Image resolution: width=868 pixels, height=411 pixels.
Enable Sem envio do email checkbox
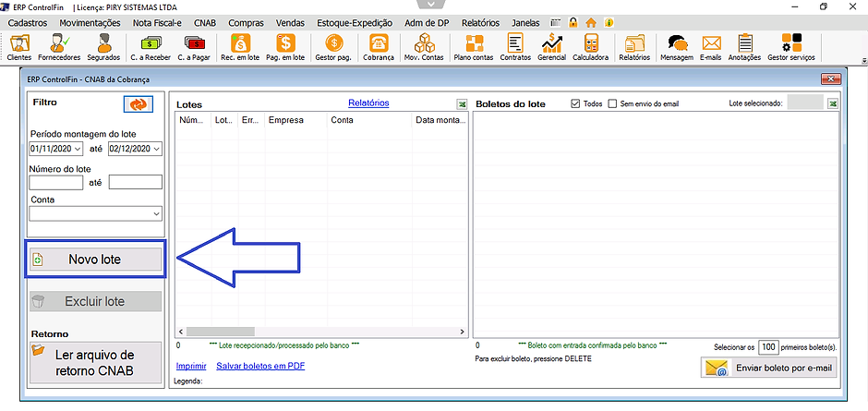coord(612,103)
